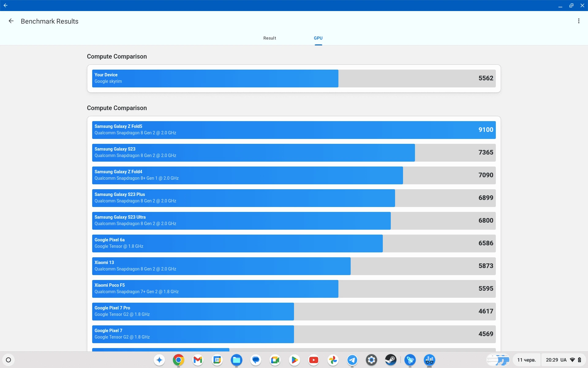This screenshot has width=588, height=368.
Task: Open Settings gear from the shelf
Action: [371, 360]
